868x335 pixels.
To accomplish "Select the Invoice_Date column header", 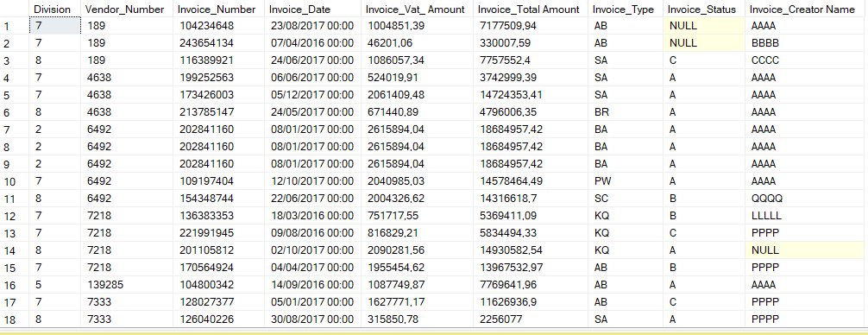I will [312, 9].
